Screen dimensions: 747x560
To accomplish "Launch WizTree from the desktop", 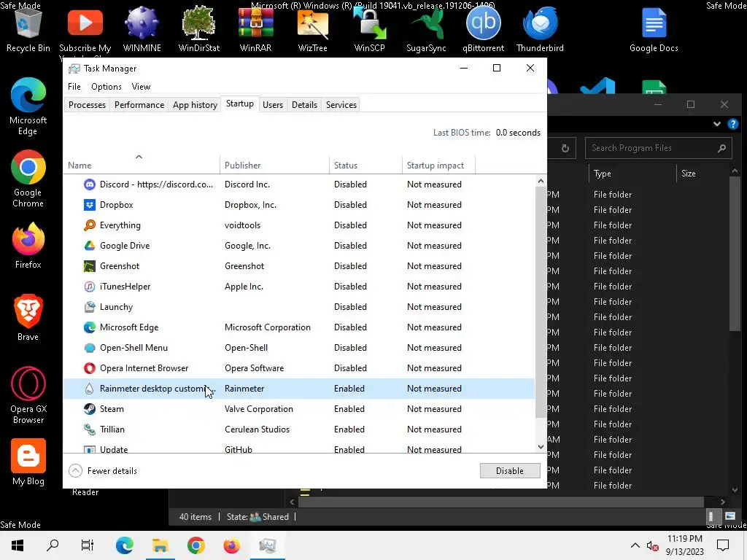I will coord(312,28).
